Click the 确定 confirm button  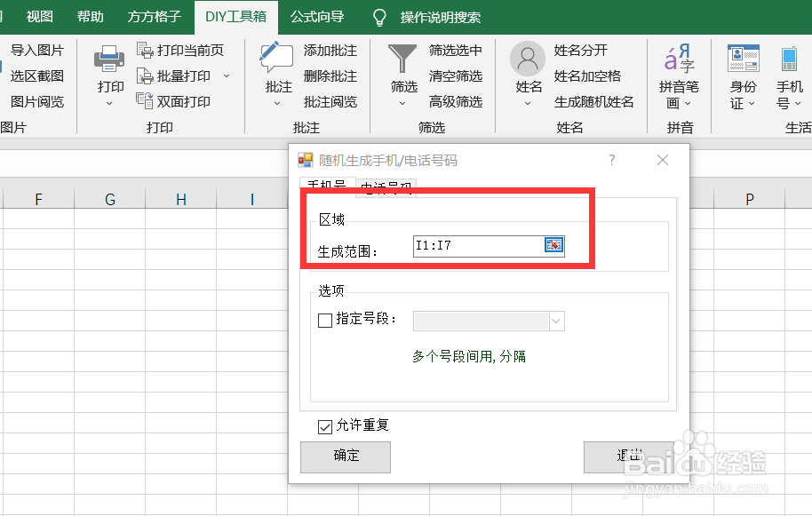345,456
